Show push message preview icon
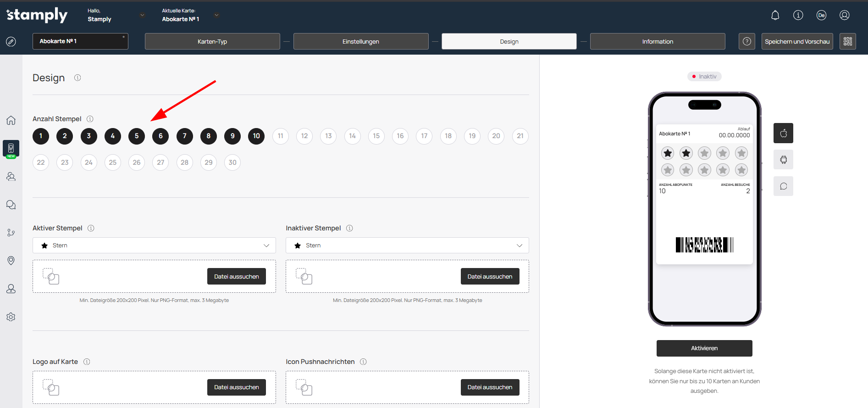The image size is (868, 408). coord(783,186)
